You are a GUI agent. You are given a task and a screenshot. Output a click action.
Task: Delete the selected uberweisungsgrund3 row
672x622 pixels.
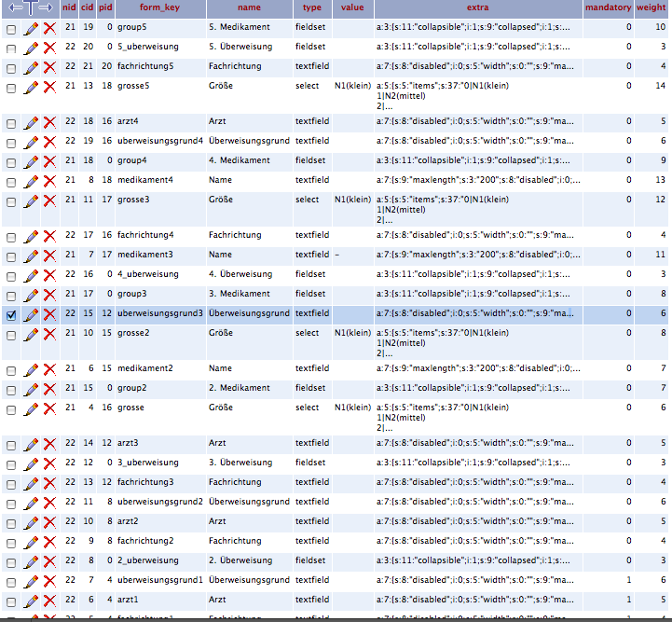49,314
